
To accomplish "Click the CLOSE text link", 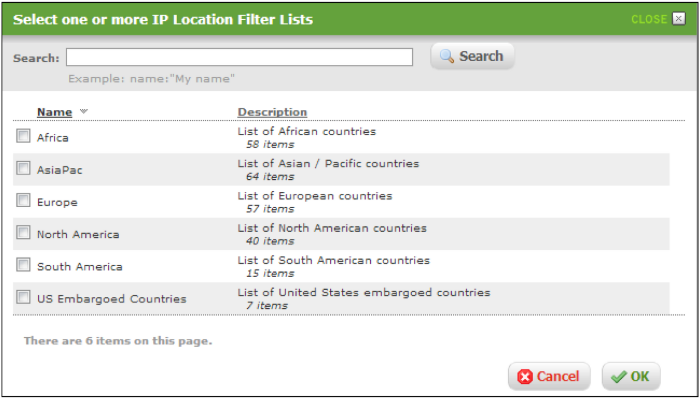I will pyautogui.click(x=649, y=19).
